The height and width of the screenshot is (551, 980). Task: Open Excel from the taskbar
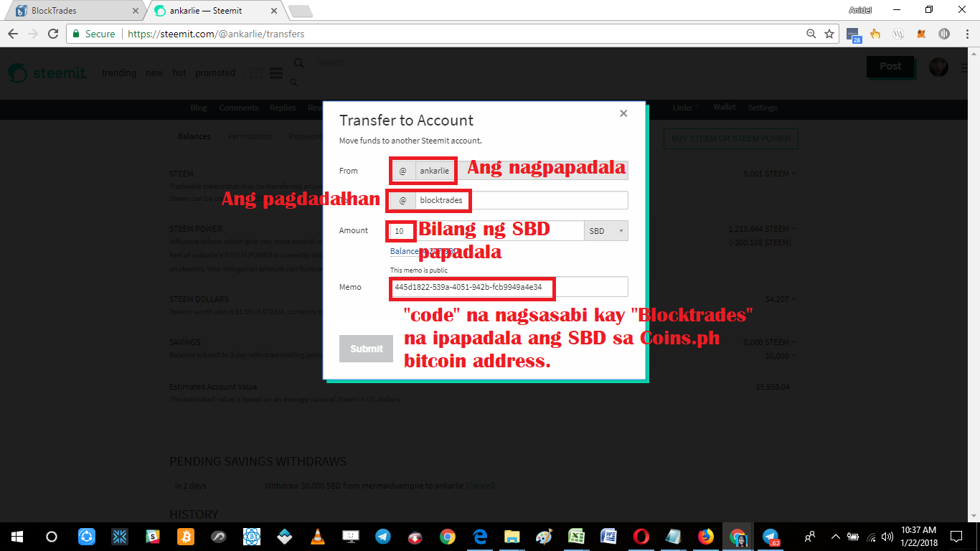(x=576, y=536)
